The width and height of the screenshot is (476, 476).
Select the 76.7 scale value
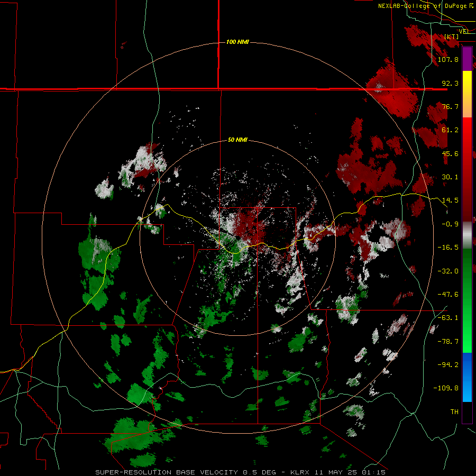point(450,106)
